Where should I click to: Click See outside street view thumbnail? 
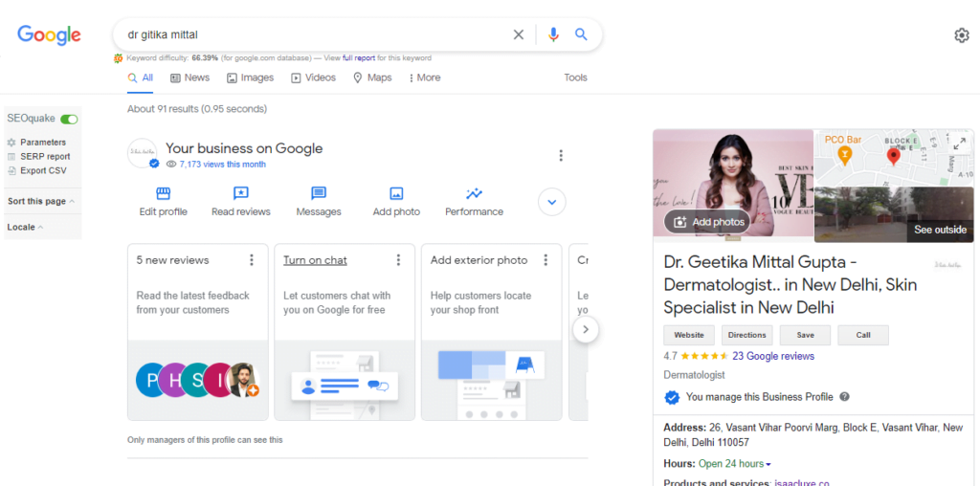tap(894, 214)
